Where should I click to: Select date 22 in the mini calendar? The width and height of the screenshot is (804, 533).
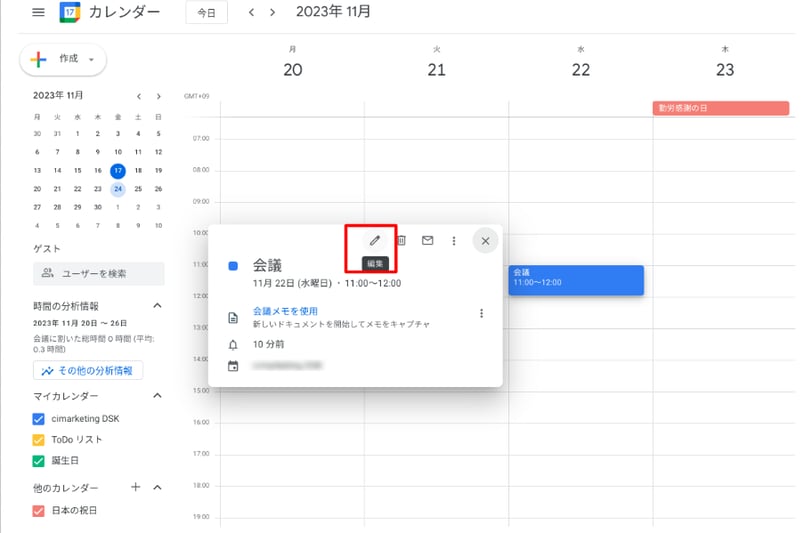[77, 189]
